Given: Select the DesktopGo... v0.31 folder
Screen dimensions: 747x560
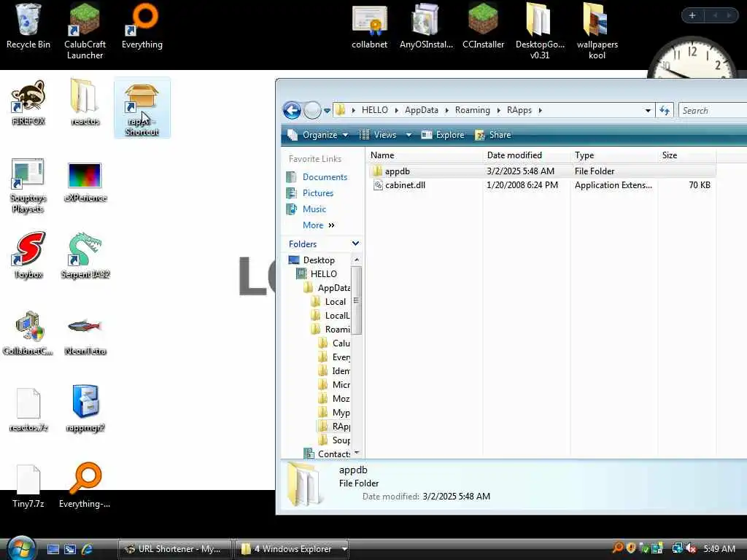Looking at the screenshot, I should click(x=540, y=31).
